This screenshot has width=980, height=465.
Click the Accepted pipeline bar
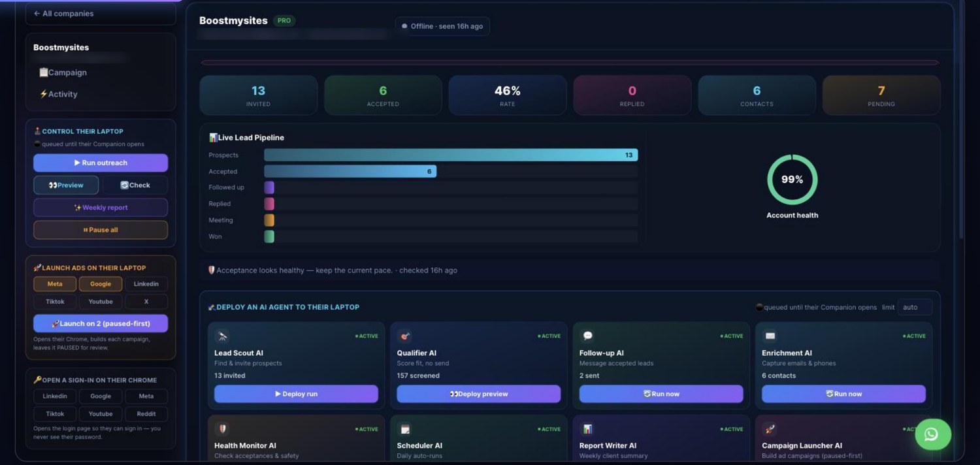pos(350,171)
